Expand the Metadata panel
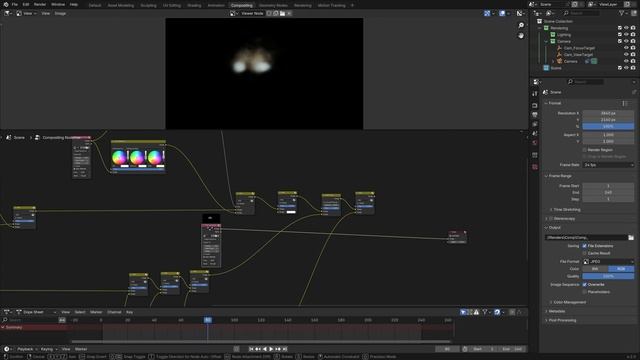 click(557, 311)
